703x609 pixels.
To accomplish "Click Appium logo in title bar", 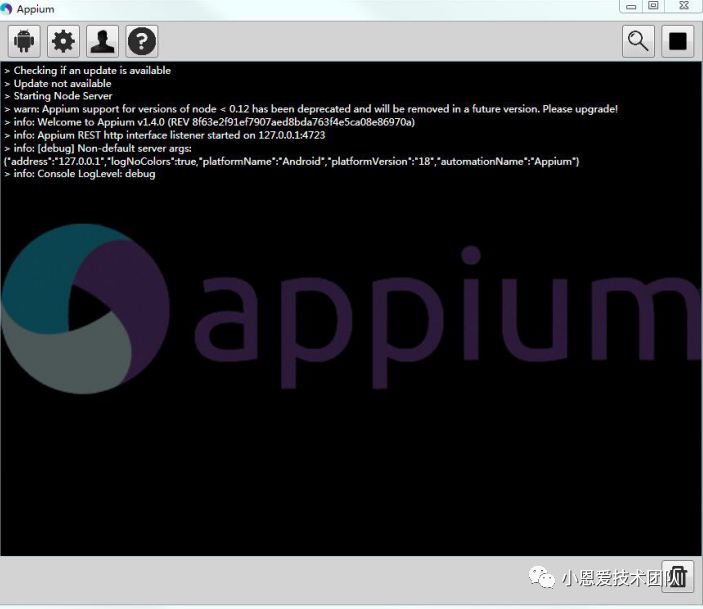I will point(6,9).
